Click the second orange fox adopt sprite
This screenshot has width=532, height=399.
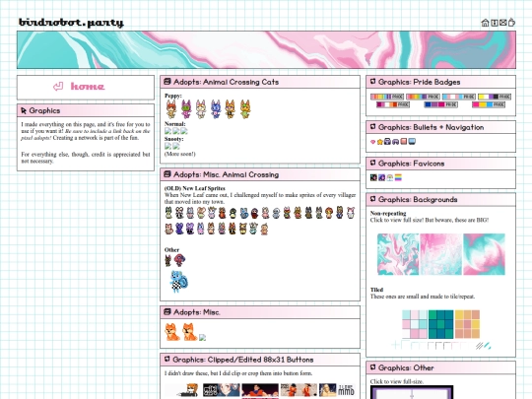point(189,331)
